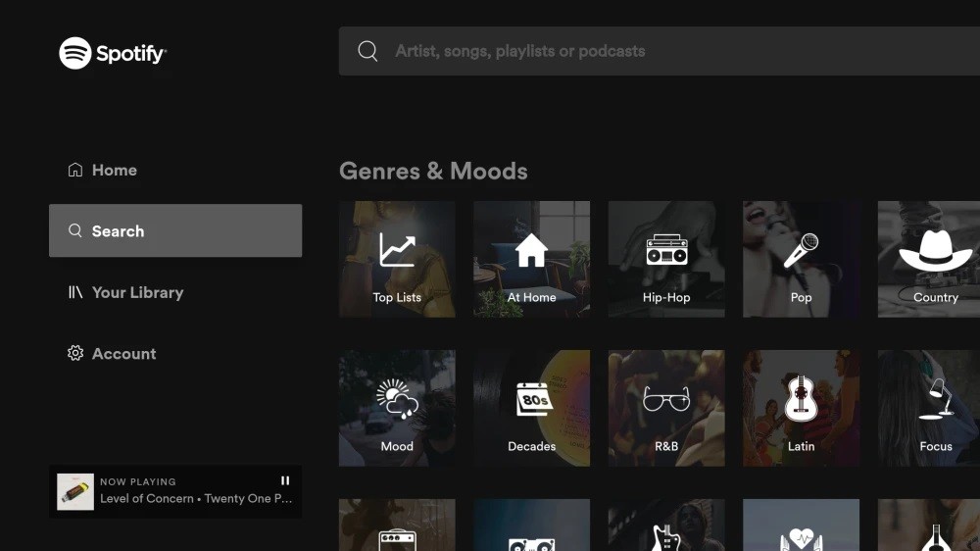Open the Now Playing track title
The height and width of the screenshot is (551, 980).
[196, 499]
